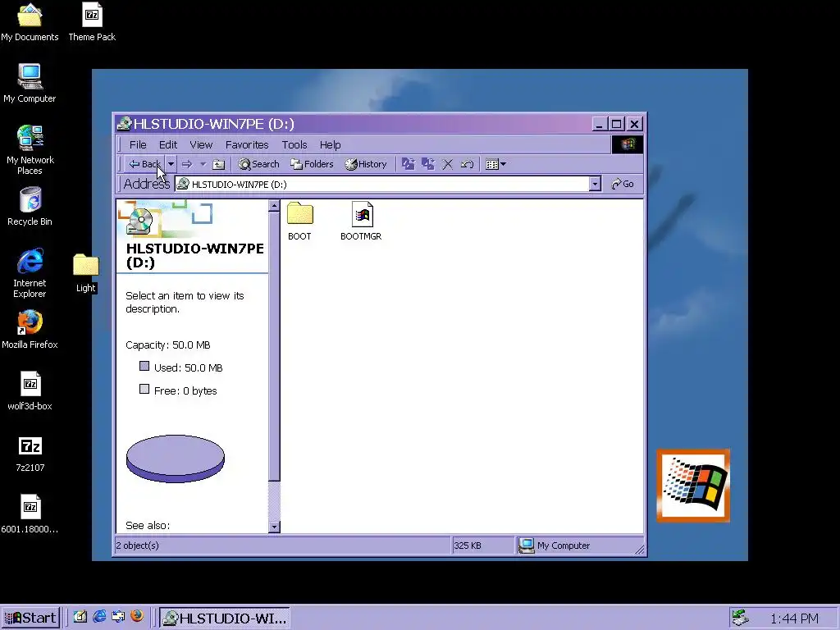Click the Forward arrow button
Viewport: 840px width, 630px height.
[187, 164]
